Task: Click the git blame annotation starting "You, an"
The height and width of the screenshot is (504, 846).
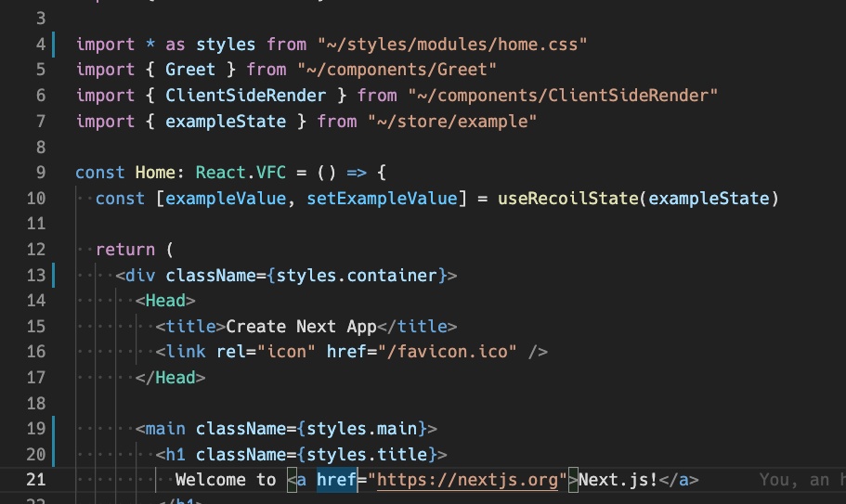Action: pos(802,479)
